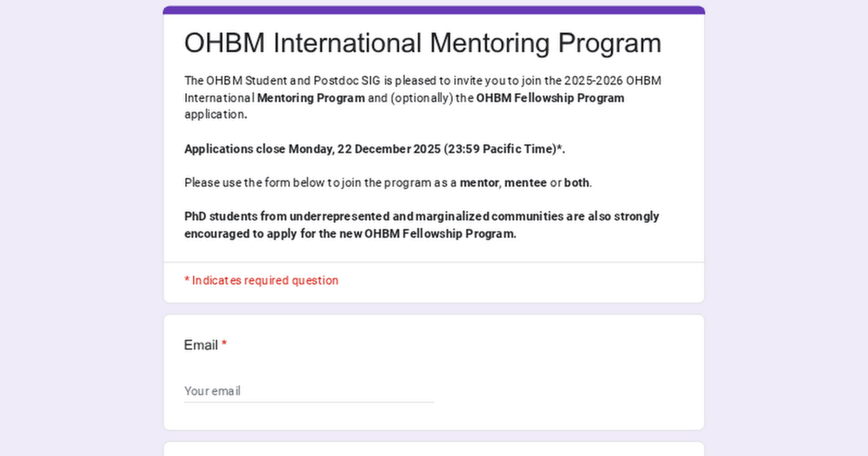
Task: Click "The OHBM Student and Postdoc SIG" text
Action: (282, 81)
